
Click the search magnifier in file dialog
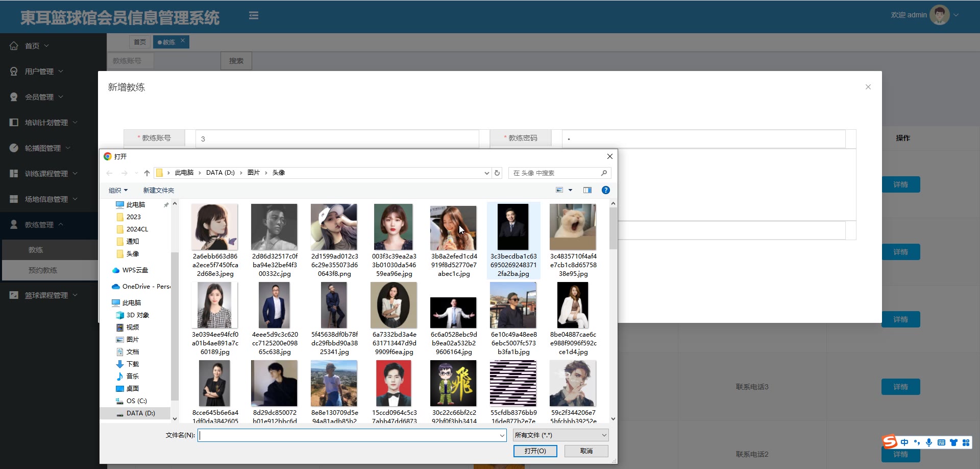click(x=604, y=173)
